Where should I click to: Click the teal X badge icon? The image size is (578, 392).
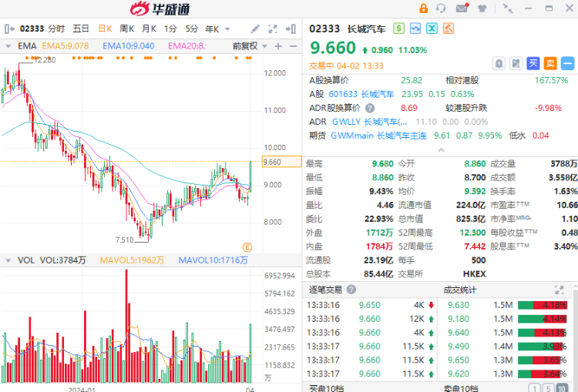click(x=432, y=28)
